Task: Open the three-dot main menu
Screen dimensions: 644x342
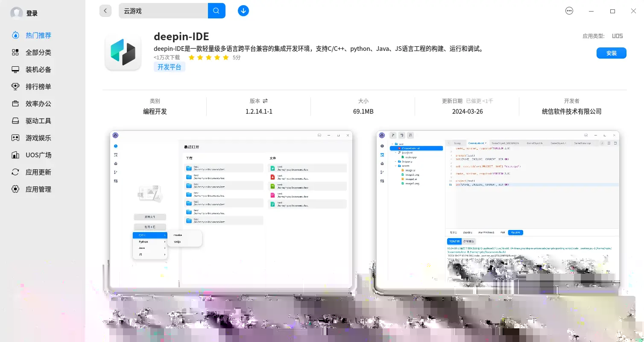Action: pyautogui.click(x=569, y=11)
